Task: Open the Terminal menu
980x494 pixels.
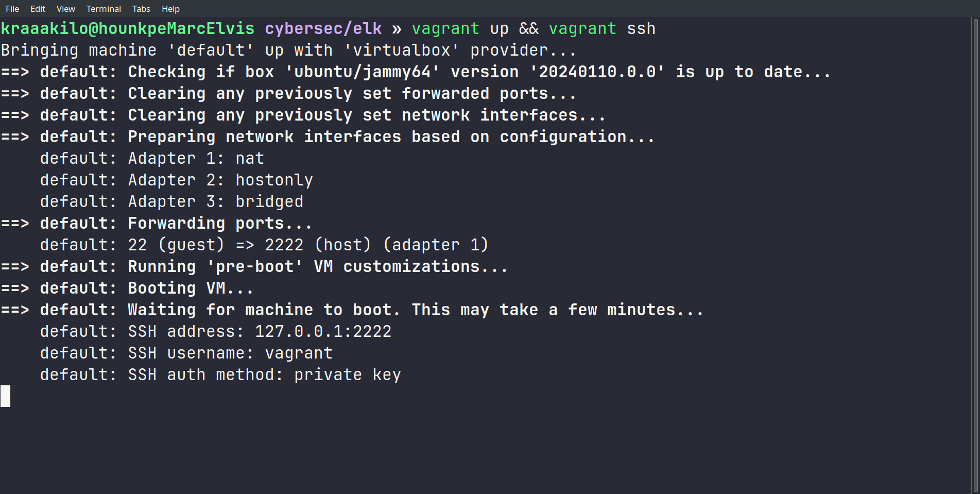Action: (104, 9)
